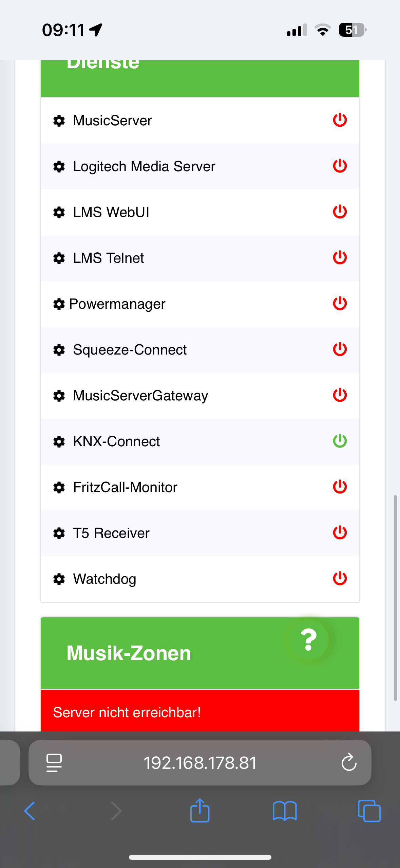Open the page menu icon in address bar
Screen dimensions: 400x868
coord(54,763)
